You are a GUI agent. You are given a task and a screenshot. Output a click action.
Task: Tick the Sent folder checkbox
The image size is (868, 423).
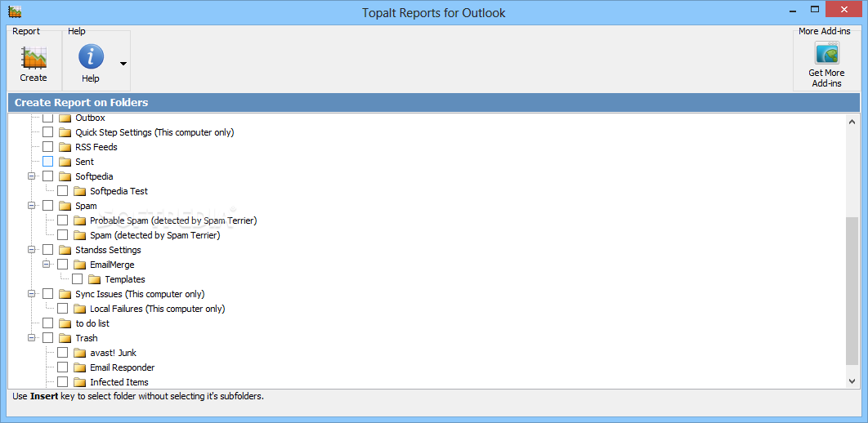pyautogui.click(x=48, y=162)
